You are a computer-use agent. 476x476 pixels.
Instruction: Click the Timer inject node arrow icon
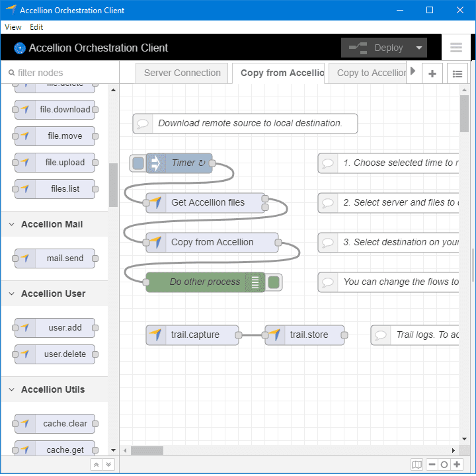click(x=156, y=163)
